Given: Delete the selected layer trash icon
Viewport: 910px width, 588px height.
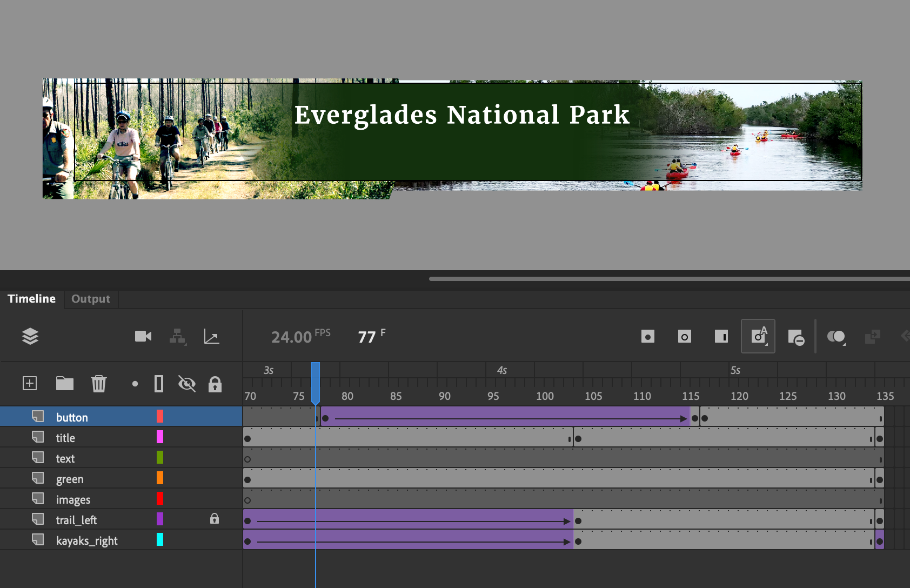Looking at the screenshot, I should click(99, 383).
